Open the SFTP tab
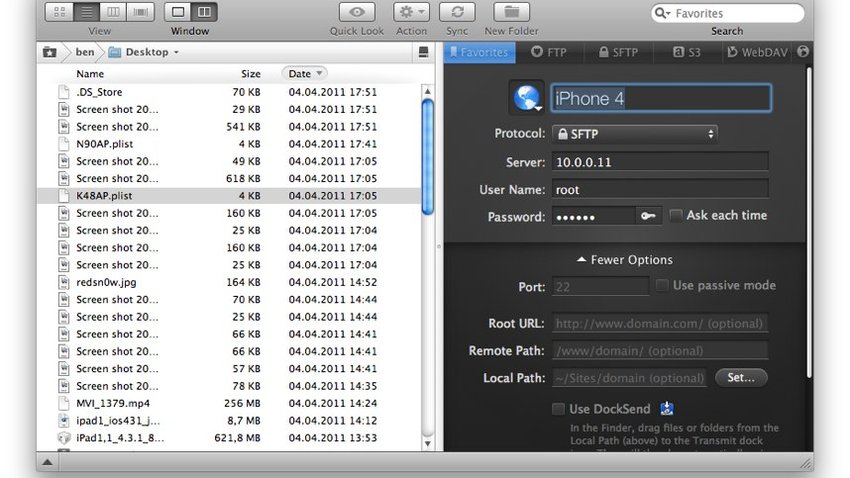This screenshot has width=850, height=478. 619,52
